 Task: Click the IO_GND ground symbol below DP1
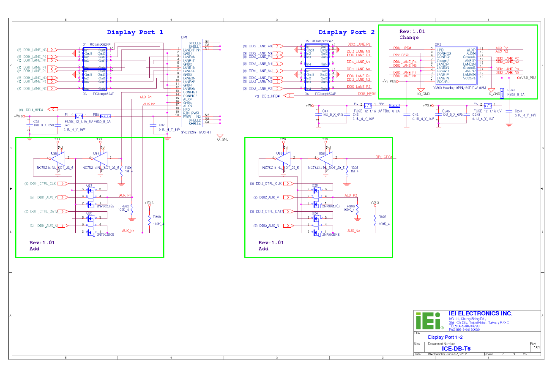tap(221, 136)
